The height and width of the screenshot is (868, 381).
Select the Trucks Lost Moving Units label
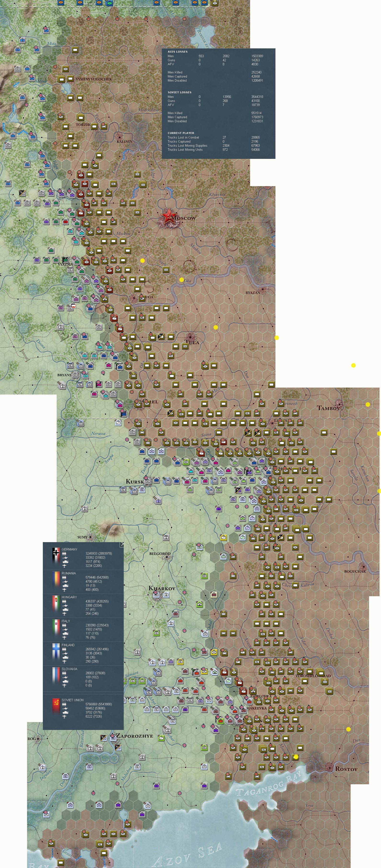click(x=185, y=150)
